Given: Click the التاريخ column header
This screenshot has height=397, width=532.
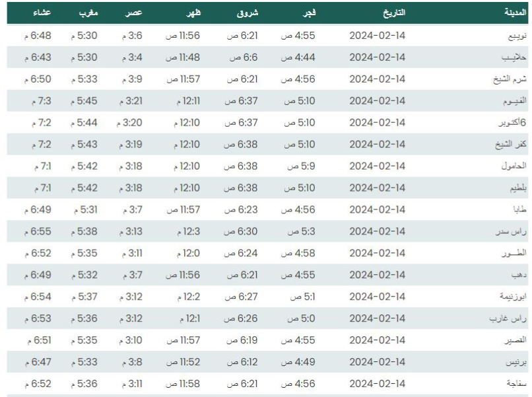Looking at the screenshot, I should [394, 13].
